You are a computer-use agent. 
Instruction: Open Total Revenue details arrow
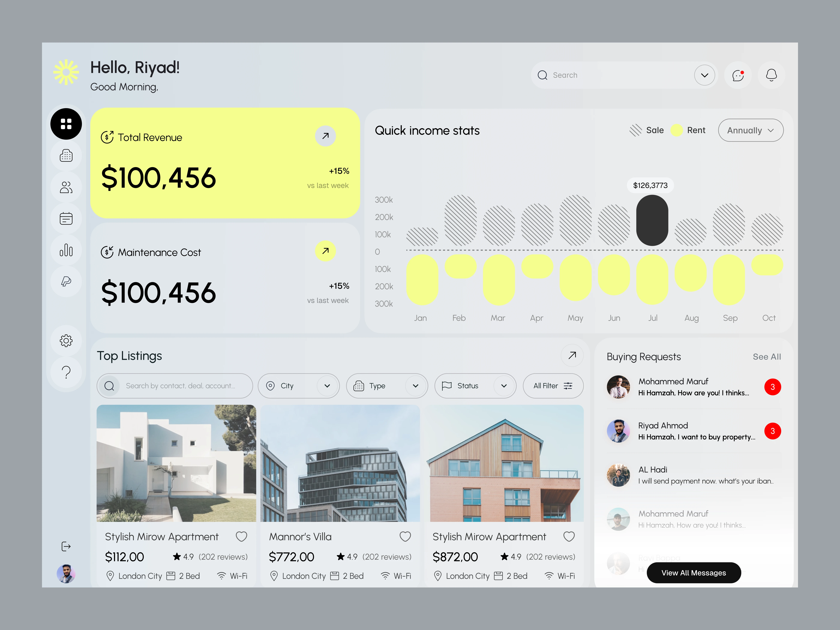tap(325, 136)
